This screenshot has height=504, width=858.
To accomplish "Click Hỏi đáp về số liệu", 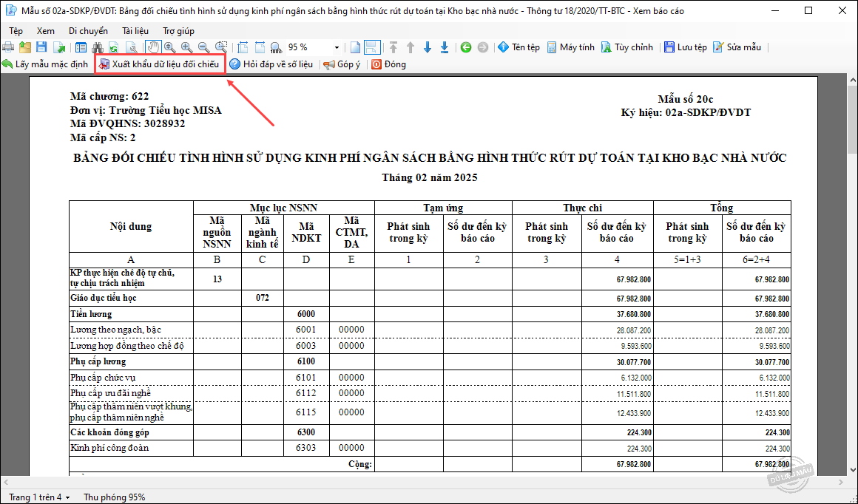I will tap(271, 64).
